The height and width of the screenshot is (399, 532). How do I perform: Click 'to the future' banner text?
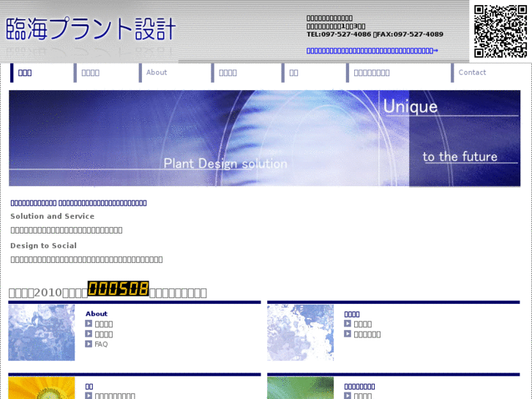pyautogui.click(x=460, y=157)
